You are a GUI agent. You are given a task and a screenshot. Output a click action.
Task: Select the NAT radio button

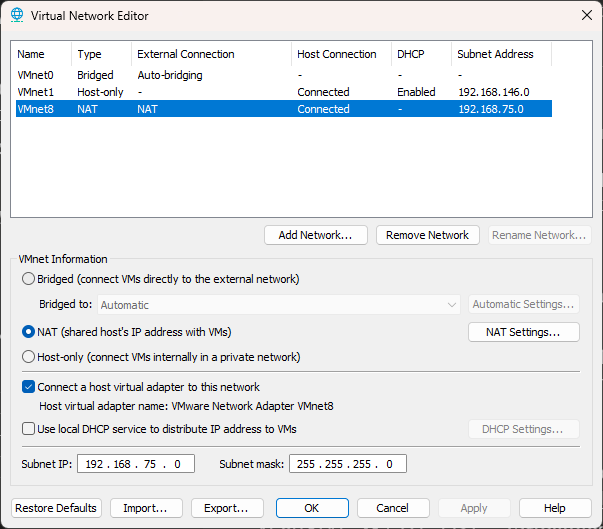point(28,332)
